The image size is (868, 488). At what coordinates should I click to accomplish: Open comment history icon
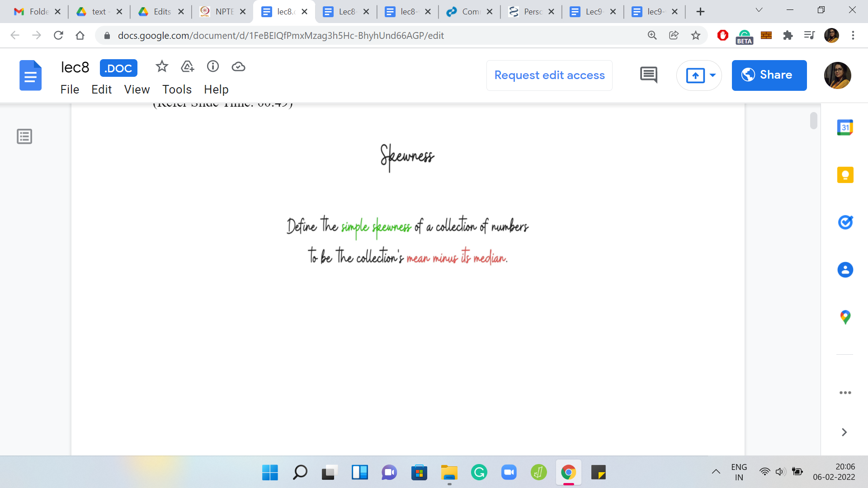point(648,75)
